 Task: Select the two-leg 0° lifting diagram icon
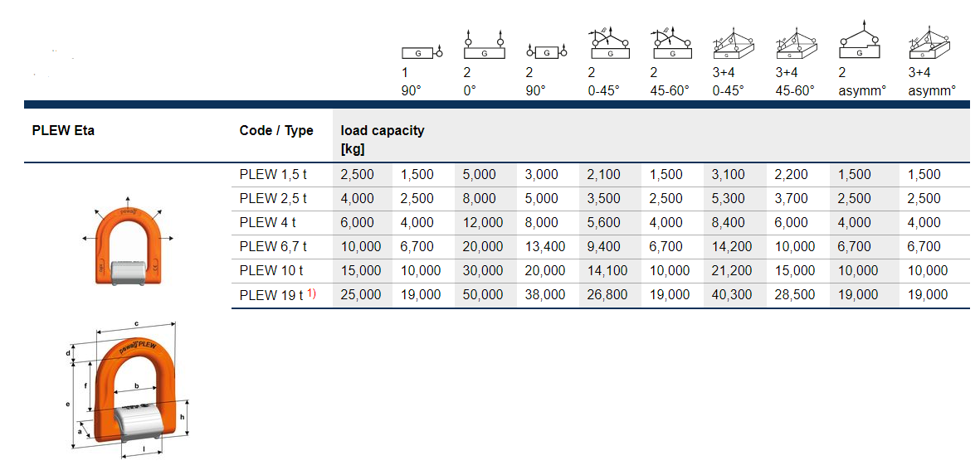pos(485,46)
